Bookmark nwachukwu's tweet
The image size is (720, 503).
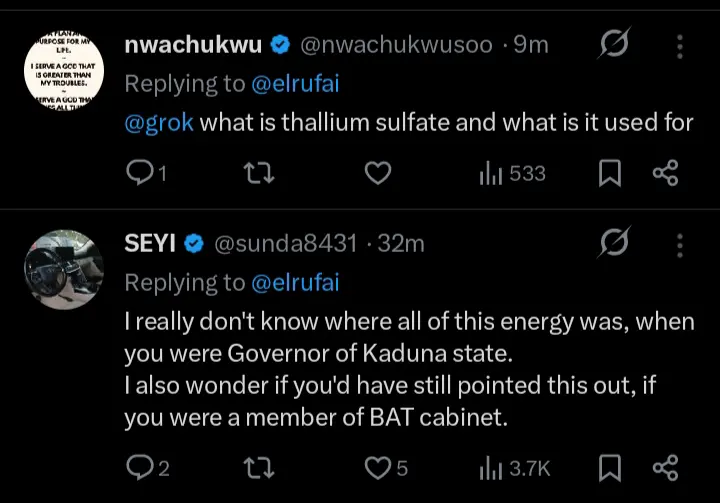608,174
